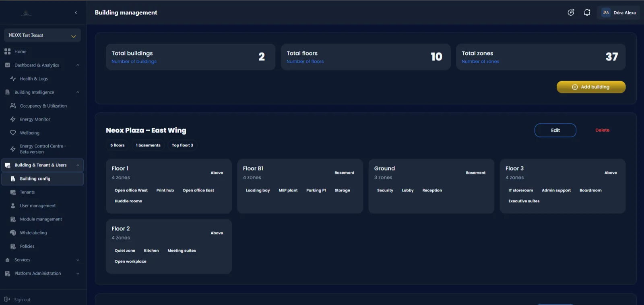The image size is (644, 305).
Task: Click the Dashboard & Analytics chart icon
Action: coord(7,65)
